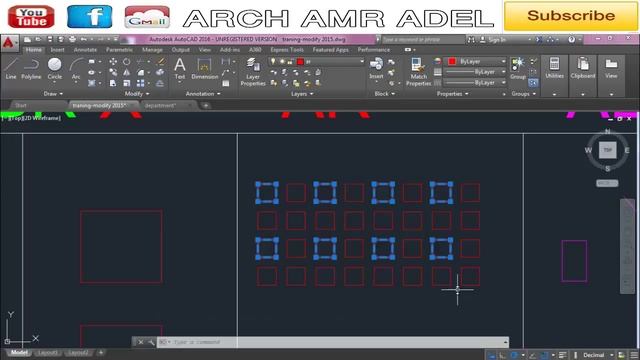The image size is (640, 360).
Task: Click the Group icon
Action: [518, 68]
